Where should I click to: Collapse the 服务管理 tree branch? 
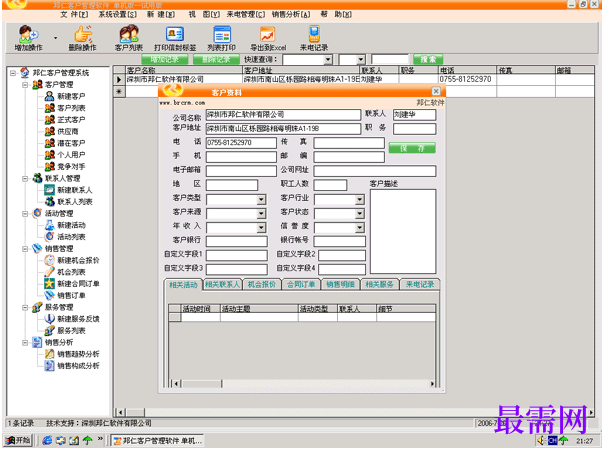pyautogui.click(x=25, y=308)
